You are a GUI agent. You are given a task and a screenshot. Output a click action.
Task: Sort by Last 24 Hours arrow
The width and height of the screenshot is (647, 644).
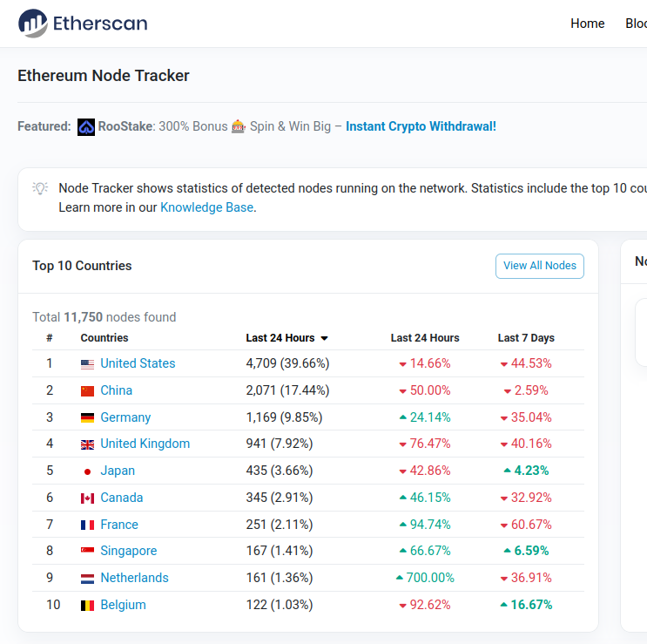click(324, 338)
